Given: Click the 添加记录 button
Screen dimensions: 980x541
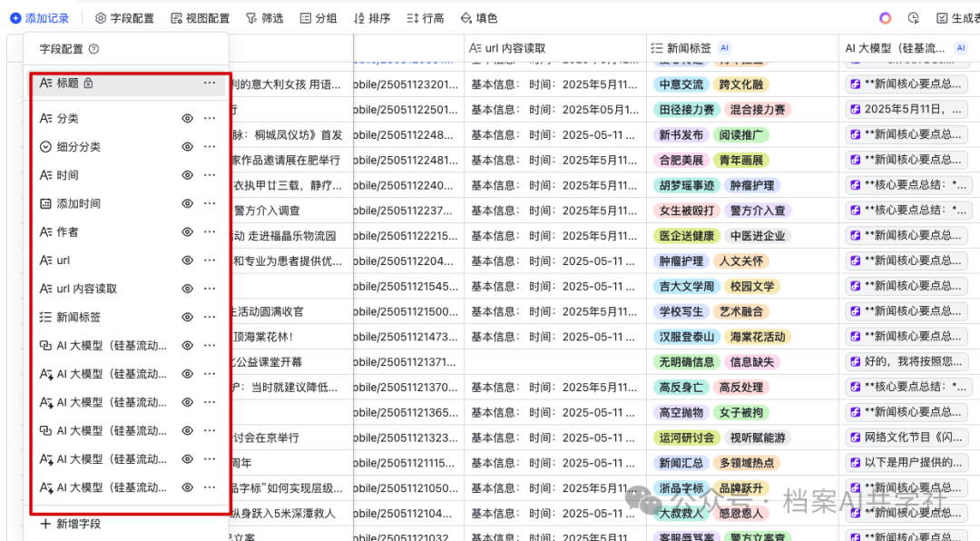Looking at the screenshot, I should (39, 18).
